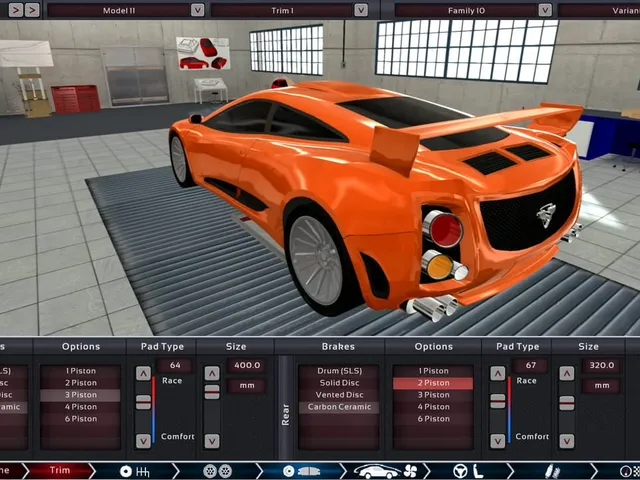Choose Vented Disc rear brakes
640x480 pixels.
(x=339, y=395)
